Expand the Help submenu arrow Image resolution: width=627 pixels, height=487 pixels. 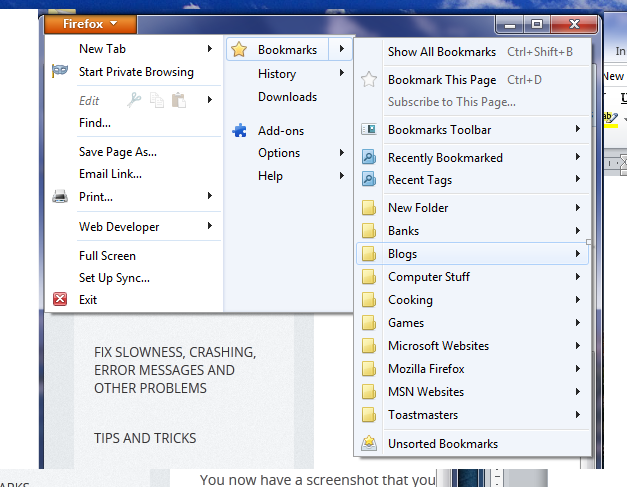point(341,175)
